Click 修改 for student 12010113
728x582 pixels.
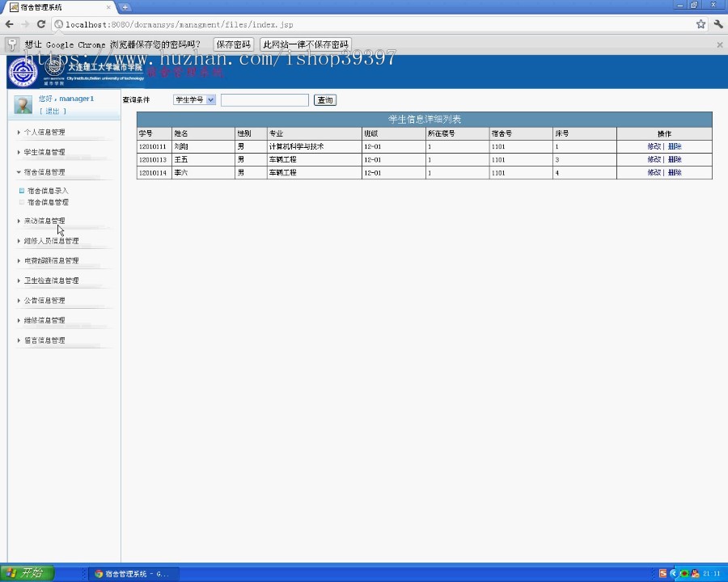(654, 159)
